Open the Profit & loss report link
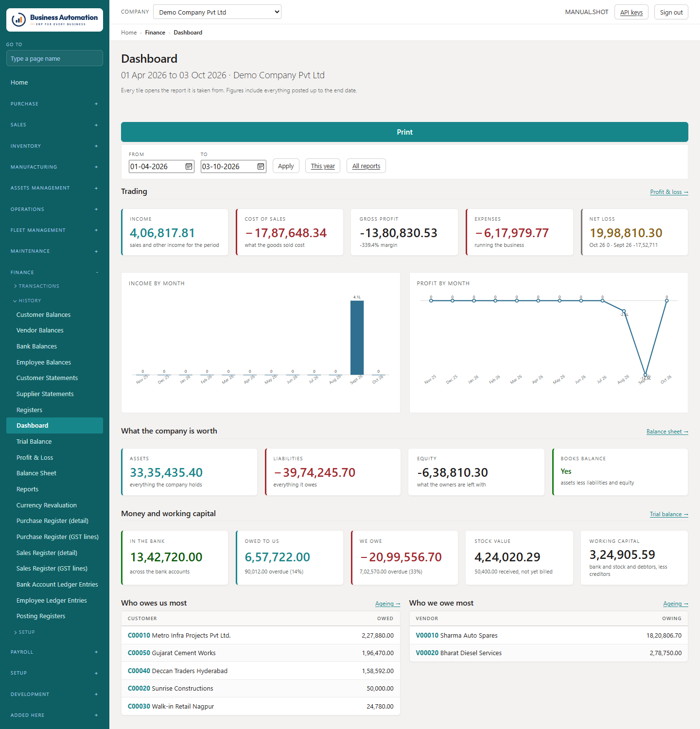Screen dimensions: 700x729 coord(669,192)
